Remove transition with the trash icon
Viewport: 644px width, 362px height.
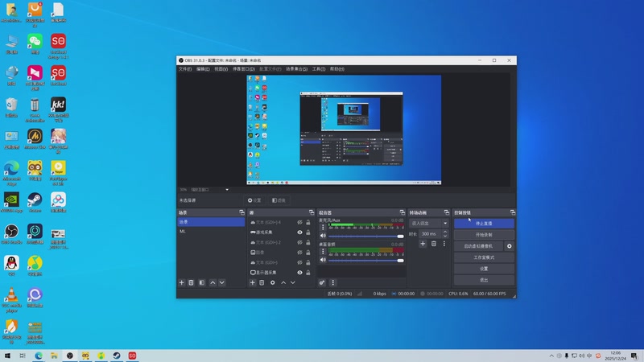[433, 244]
